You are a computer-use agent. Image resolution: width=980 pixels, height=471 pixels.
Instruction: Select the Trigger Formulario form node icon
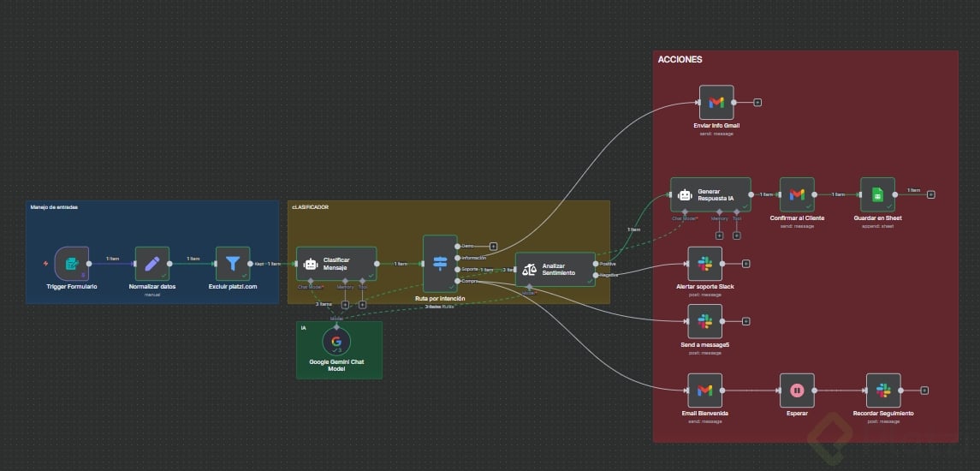[x=71, y=264]
